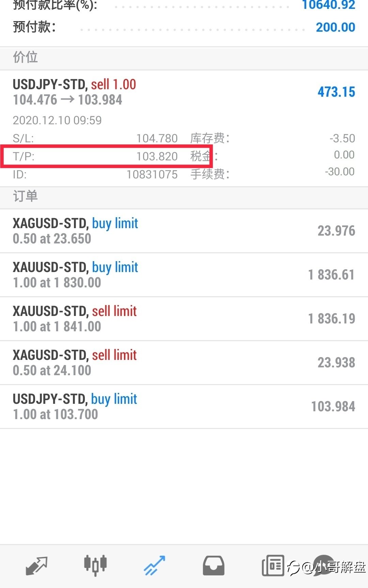
Task: Select the Trade tab trend icon
Action: [154, 566]
